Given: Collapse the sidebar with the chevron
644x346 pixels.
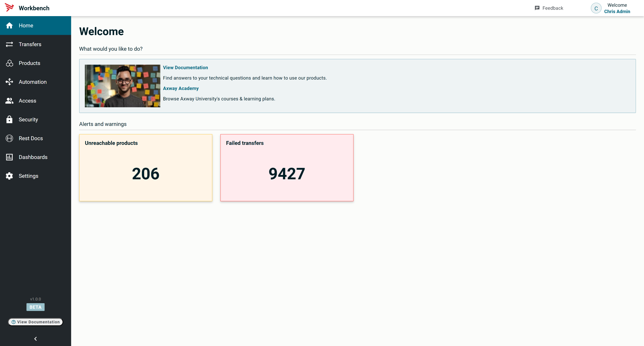Looking at the screenshot, I should click(35, 339).
